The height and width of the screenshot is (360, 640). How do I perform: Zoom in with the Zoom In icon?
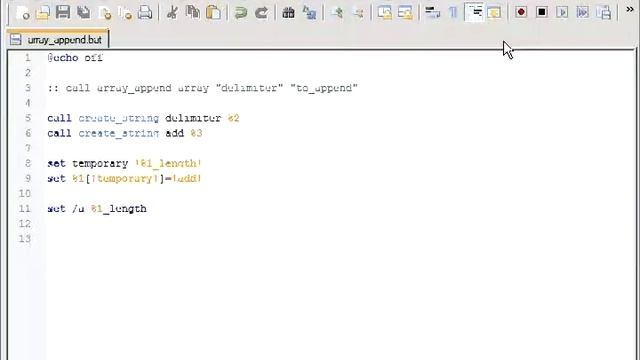337,13
